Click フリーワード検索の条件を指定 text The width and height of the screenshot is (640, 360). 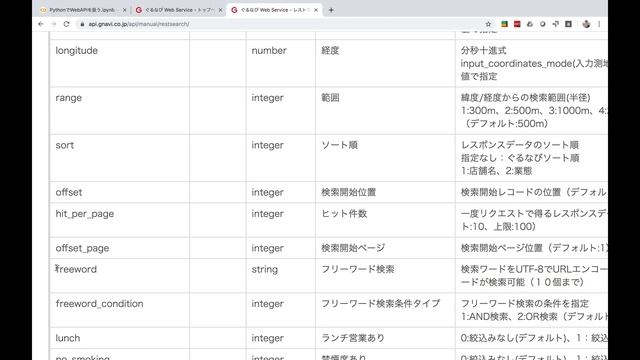(x=525, y=304)
